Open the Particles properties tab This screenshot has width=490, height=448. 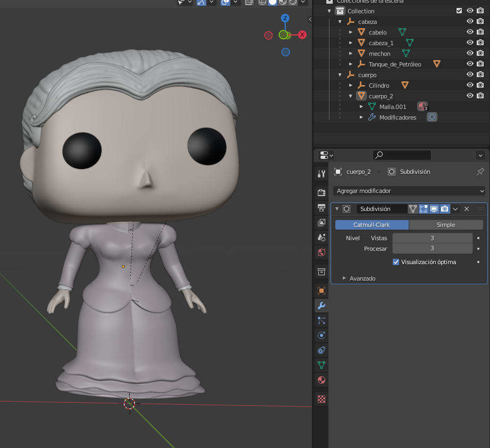(x=321, y=320)
